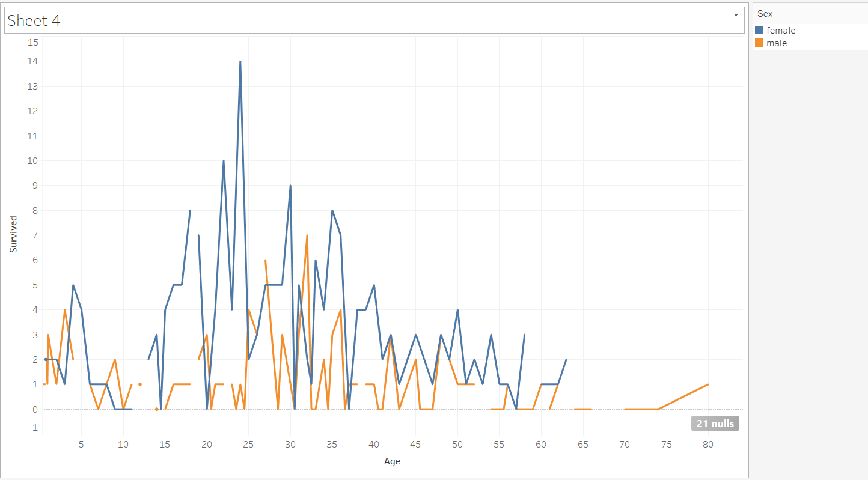Click the Sex legend header
This screenshot has width=868, height=480.
coord(764,13)
